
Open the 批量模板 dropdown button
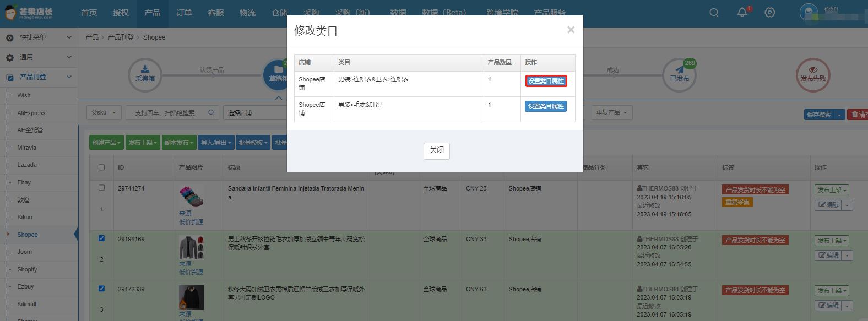click(x=253, y=143)
